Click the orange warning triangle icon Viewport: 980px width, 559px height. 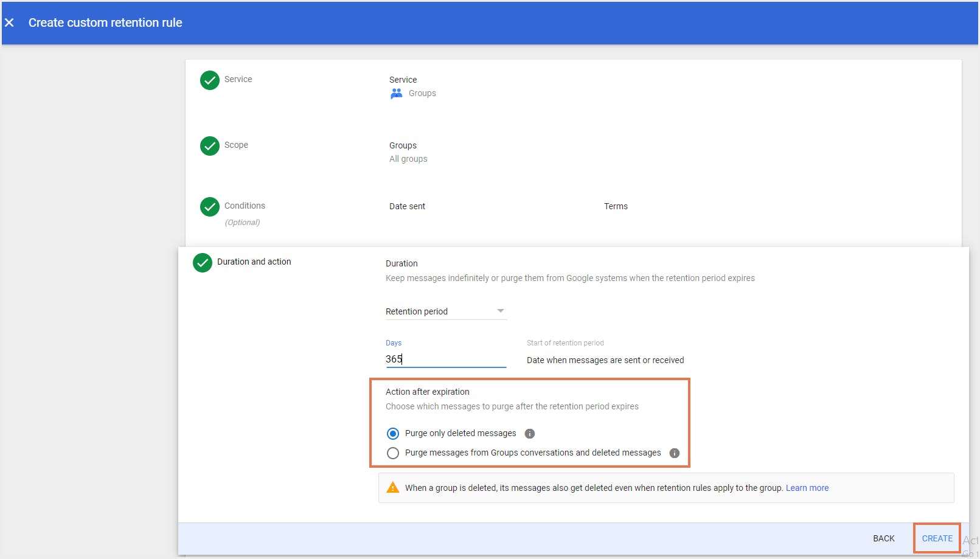pyautogui.click(x=393, y=488)
